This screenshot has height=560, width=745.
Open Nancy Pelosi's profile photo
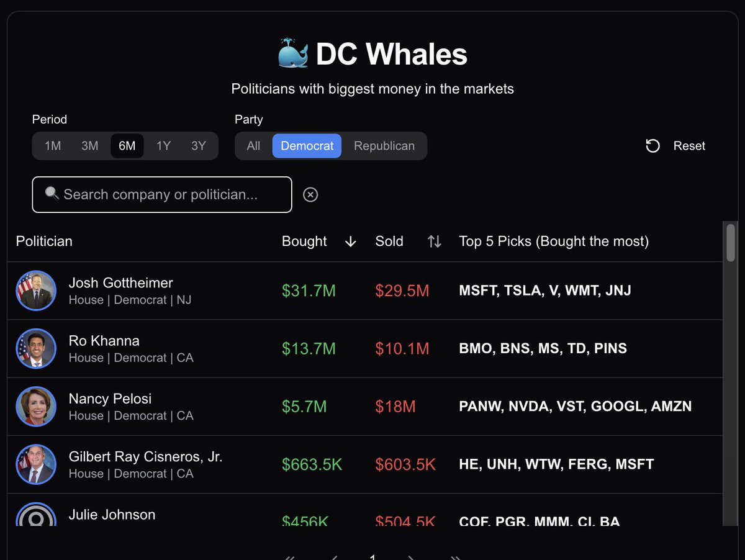click(36, 407)
